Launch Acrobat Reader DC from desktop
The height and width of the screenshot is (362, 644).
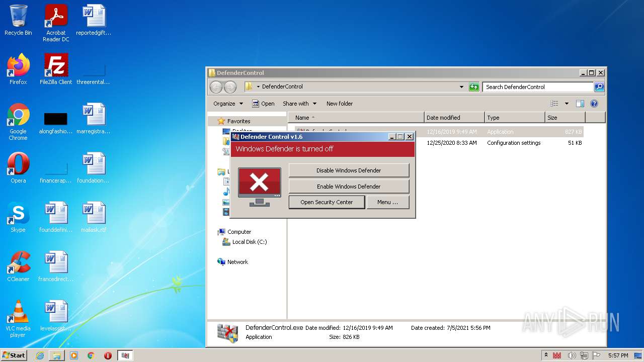tap(56, 23)
